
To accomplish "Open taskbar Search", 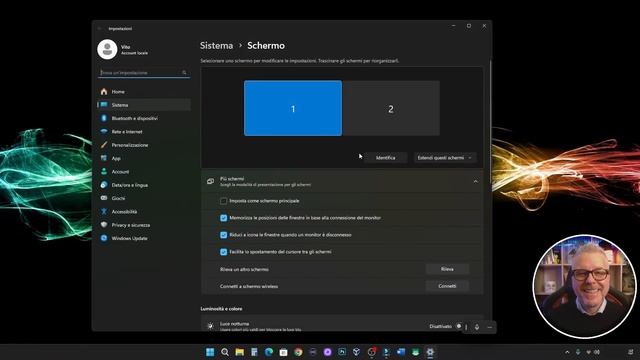I will 224,352.
